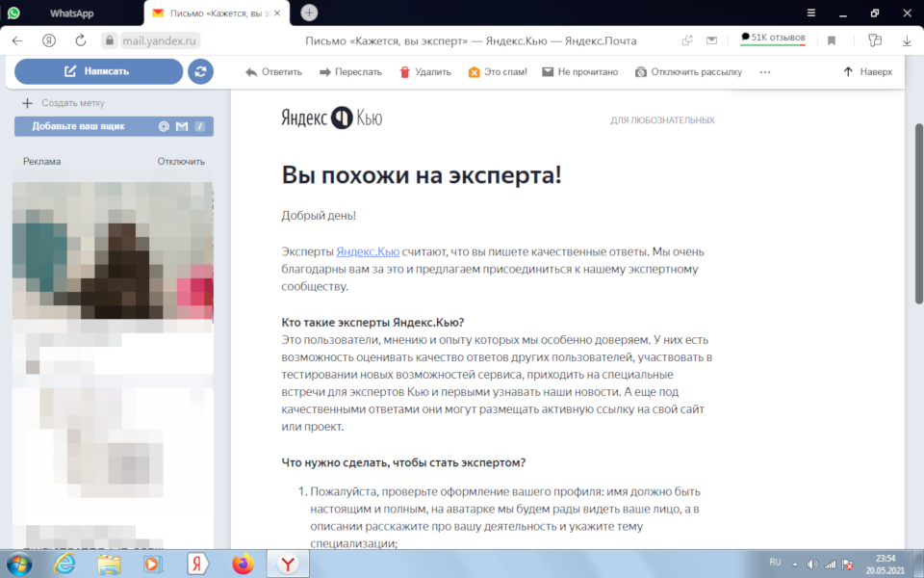Image resolution: width=924 pixels, height=578 pixels.
Task: Open the Yandex Я taskbar shortcut
Action: coord(197,565)
